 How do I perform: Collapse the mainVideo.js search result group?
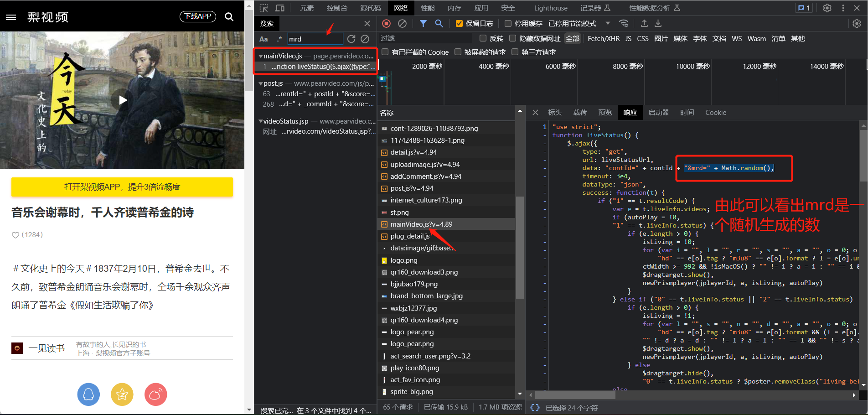[x=260, y=56]
